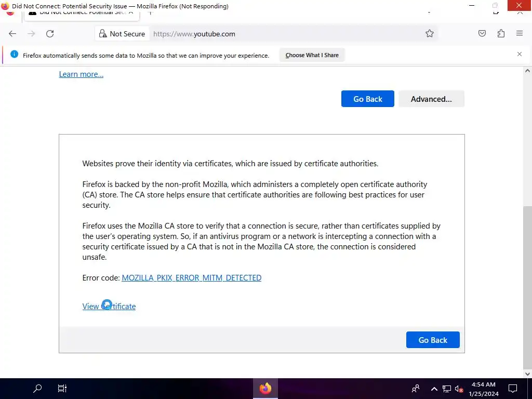Bookmark this page with the star icon
532x399 pixels.
(x=430, y=34)
